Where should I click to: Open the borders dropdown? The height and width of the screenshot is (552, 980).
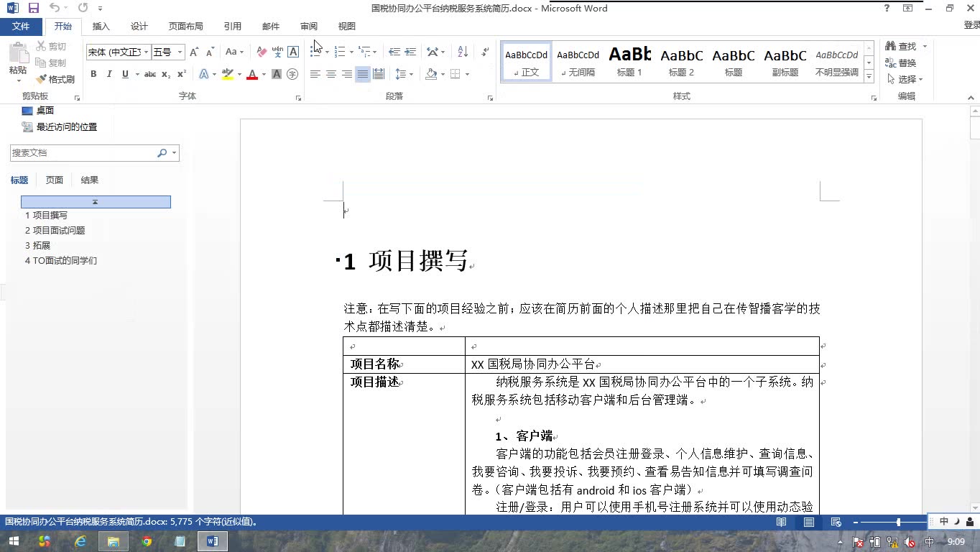click(467, 74)
